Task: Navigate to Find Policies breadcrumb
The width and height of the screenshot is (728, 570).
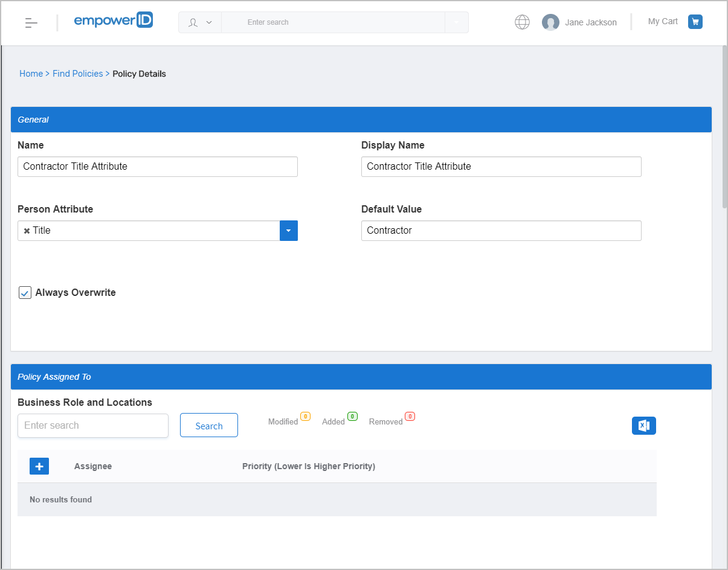Action: pyautogui.click(x=77, y=74)
